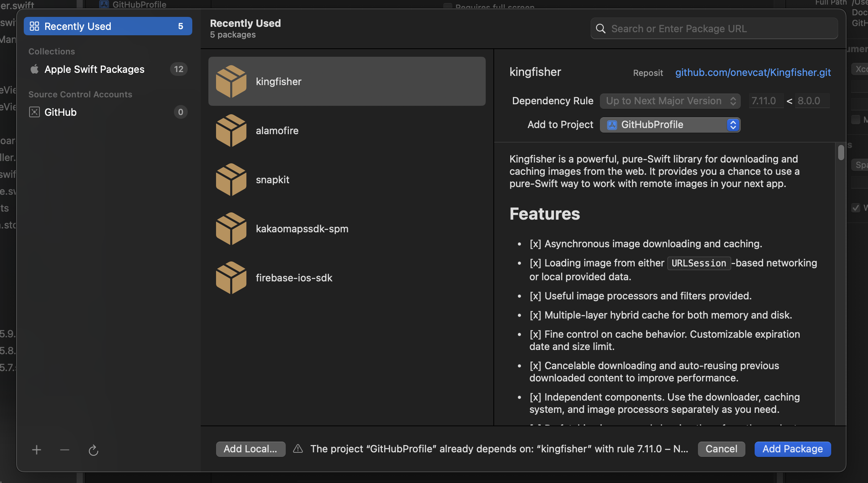868x483 pixels.
Task: Click the Add Package button
Action: pyautogui.click(x=793, y=449)
